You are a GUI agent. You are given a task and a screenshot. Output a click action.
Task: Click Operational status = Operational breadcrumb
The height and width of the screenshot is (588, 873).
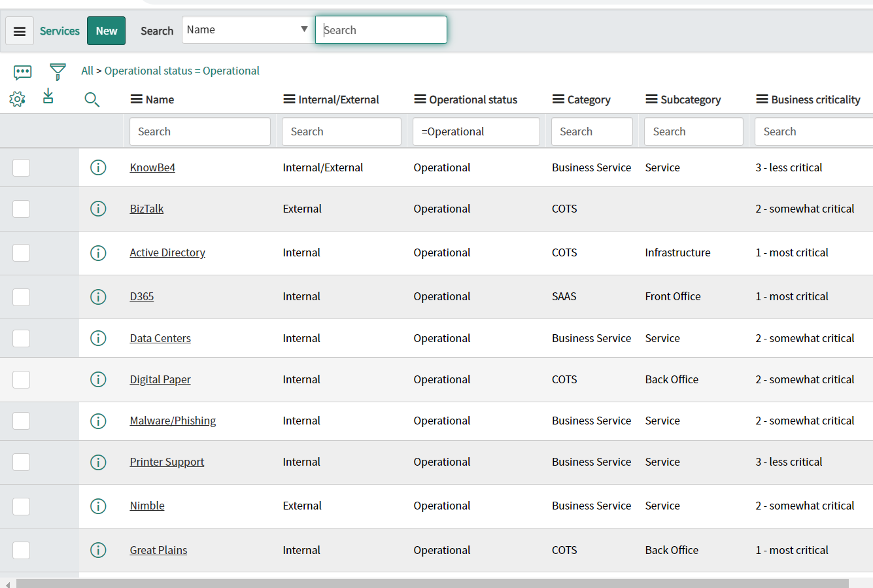click(x=182, y=71)
